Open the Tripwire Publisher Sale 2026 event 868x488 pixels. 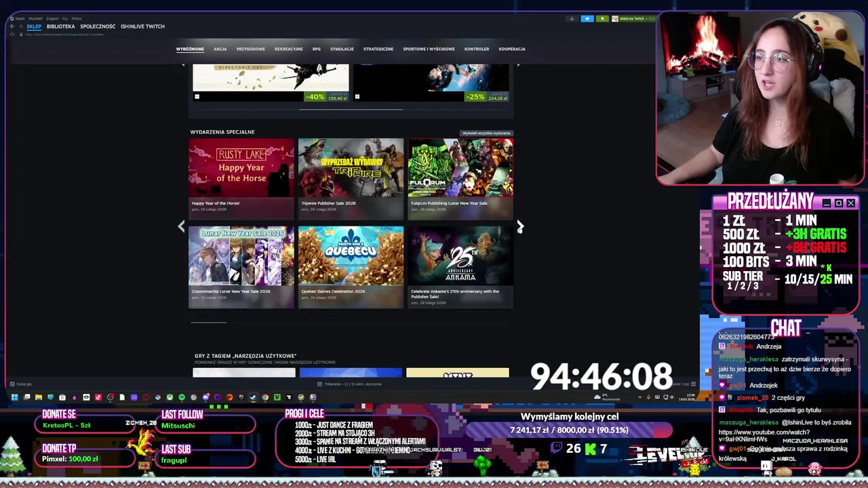coord(351,179)
